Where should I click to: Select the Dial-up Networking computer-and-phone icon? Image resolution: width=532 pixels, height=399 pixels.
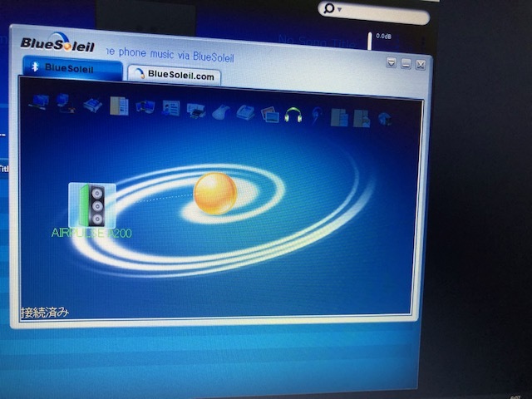pyautogui.click(x=66, y=103)
